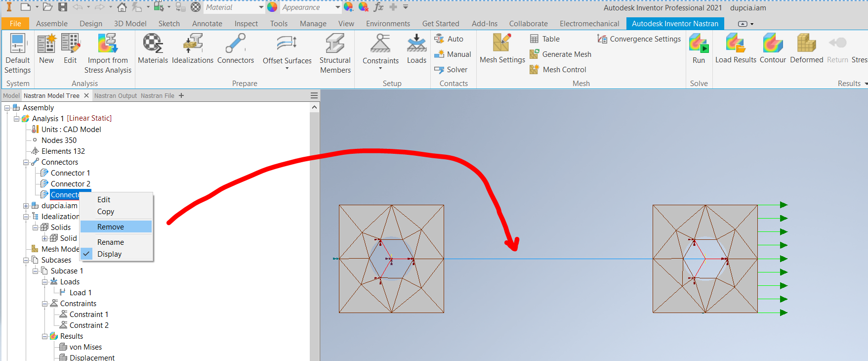The image size is (868, 361).
Task: Create a Manual contact
Action: point(453,54)
